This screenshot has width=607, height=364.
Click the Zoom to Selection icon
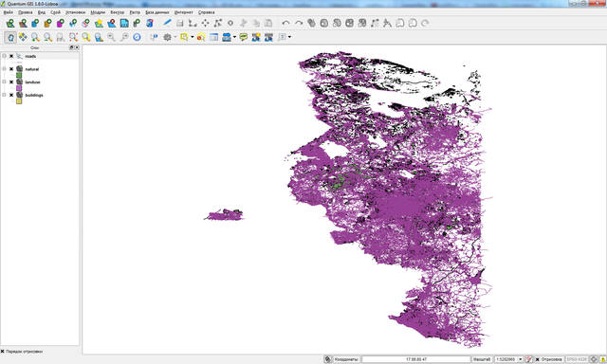tap(86, 37)
